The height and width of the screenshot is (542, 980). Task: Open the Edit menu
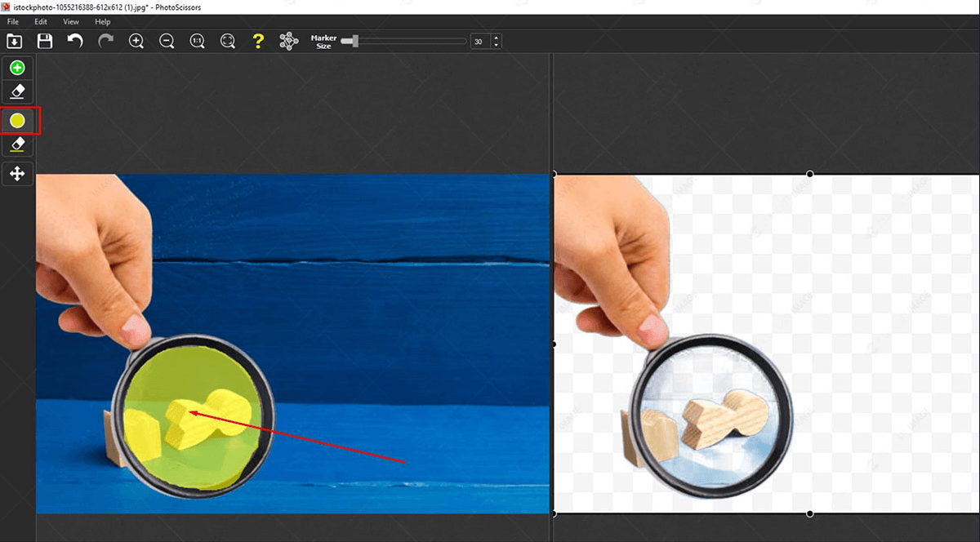click(x=41, y=21)
